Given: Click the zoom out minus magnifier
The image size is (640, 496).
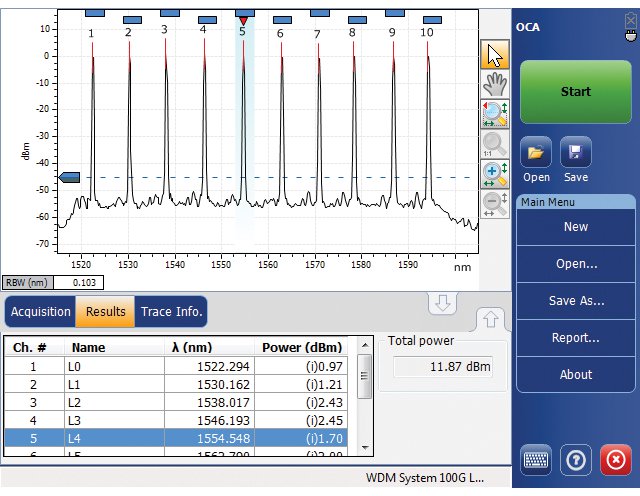Looking at the screenshot, I should point(495,204).
